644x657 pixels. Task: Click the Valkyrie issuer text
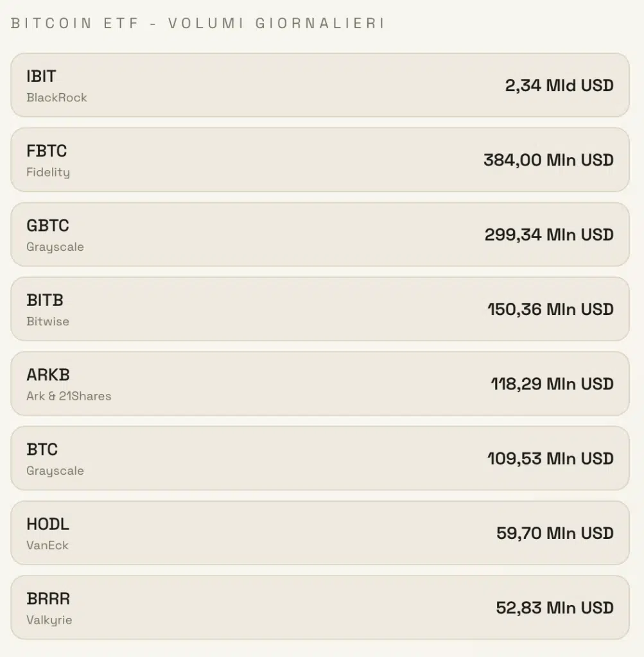[49, 620]
